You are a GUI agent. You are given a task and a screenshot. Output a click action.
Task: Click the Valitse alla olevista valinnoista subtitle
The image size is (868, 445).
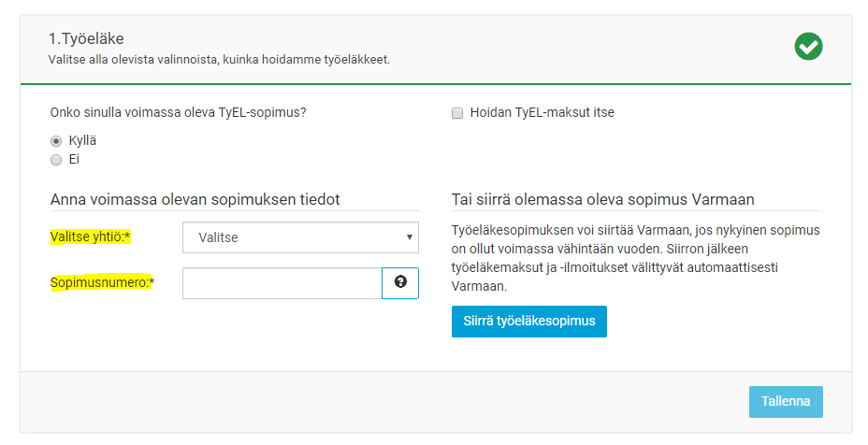(x=219, y=60)
